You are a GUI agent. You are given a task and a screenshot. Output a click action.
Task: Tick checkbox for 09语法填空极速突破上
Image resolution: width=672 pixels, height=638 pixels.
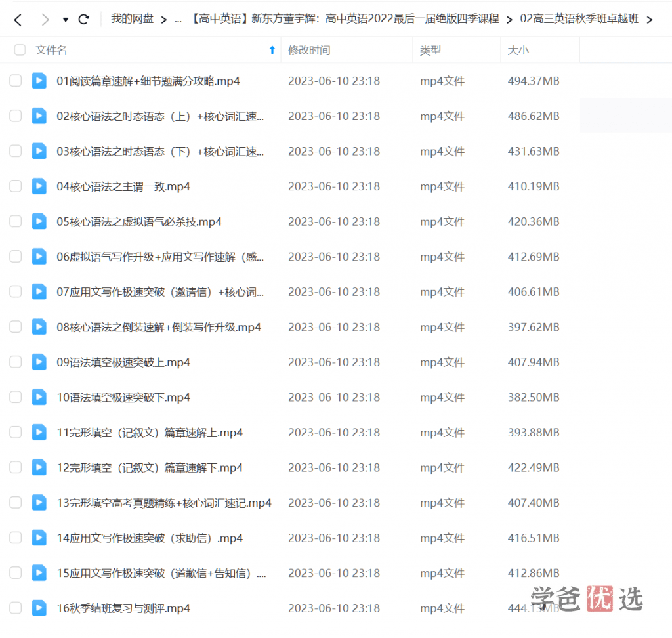16,362
